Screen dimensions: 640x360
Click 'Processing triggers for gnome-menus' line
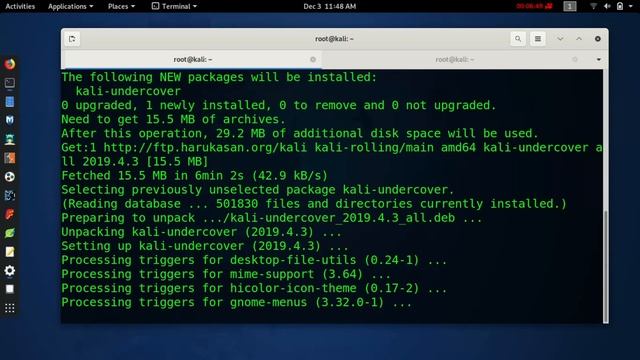tap(236, 302)
